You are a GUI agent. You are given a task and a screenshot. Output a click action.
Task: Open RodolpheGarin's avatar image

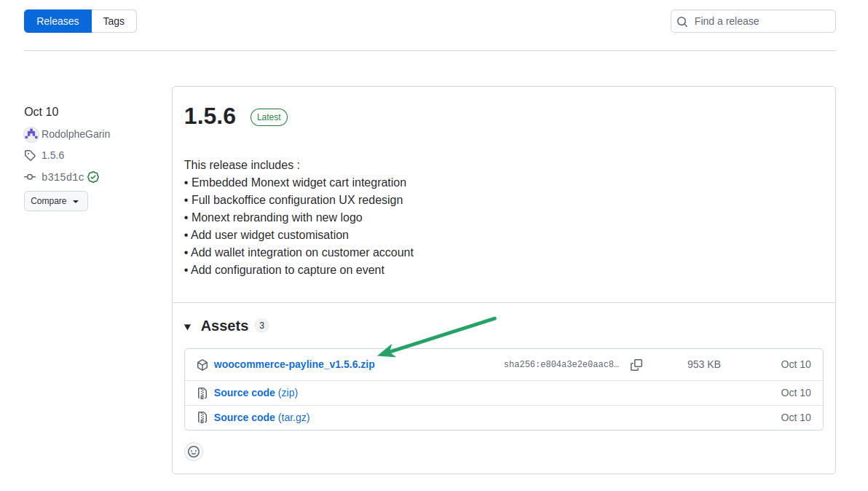pos(31,134)
